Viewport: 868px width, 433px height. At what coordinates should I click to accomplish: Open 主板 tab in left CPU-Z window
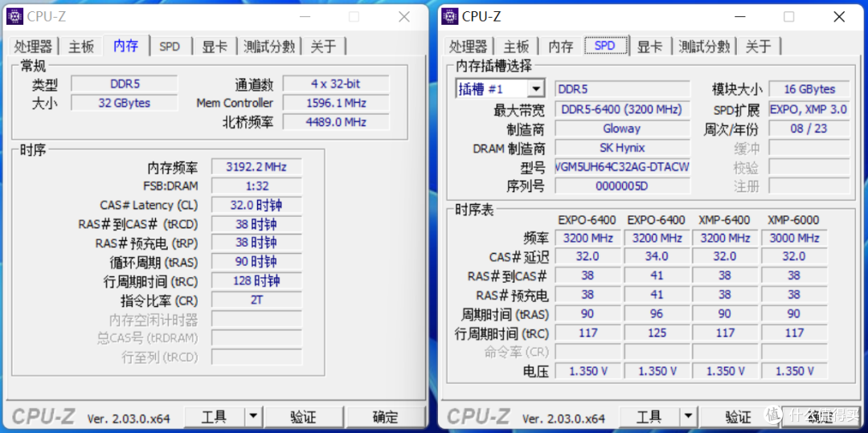click(x=81, y=47)
